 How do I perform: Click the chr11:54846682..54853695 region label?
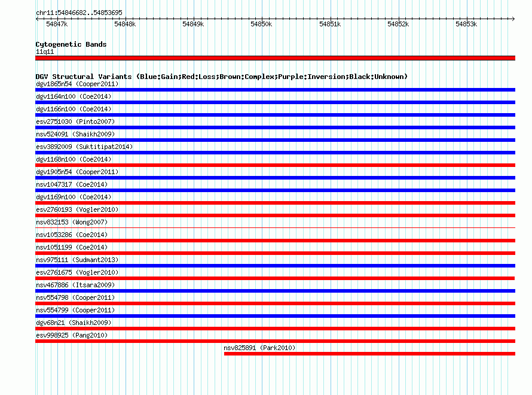(x=79, y=13)
